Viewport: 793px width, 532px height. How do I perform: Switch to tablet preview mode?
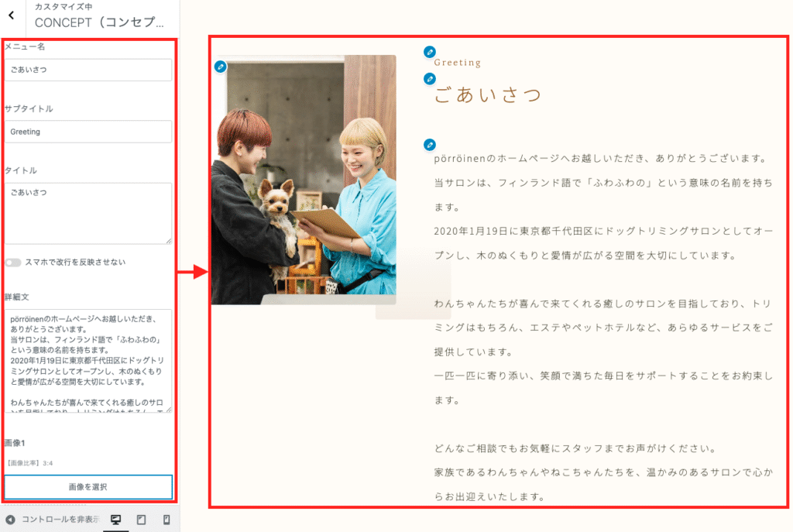[x=141, y=519]
